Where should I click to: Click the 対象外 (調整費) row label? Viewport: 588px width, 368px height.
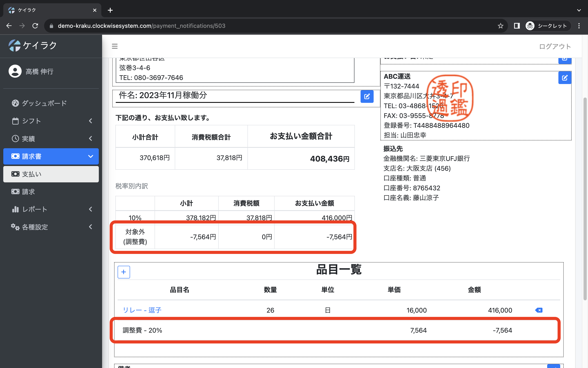click(x=135, y=237)
